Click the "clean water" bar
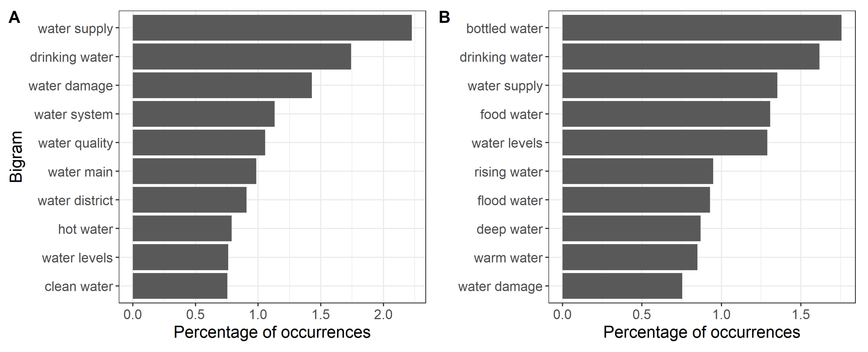The image size is (868, 352). click(180, 286)
